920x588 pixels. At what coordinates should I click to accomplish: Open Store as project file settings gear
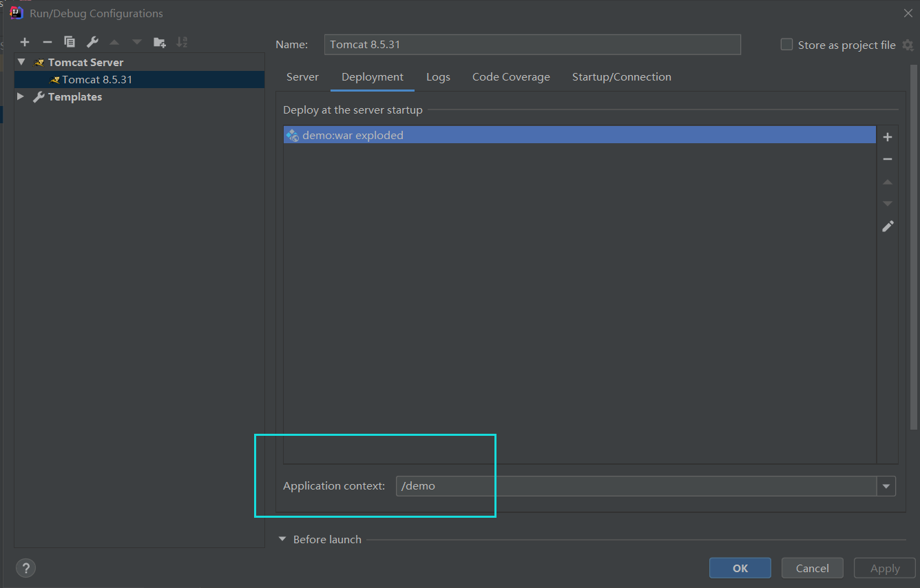[908, 45]
